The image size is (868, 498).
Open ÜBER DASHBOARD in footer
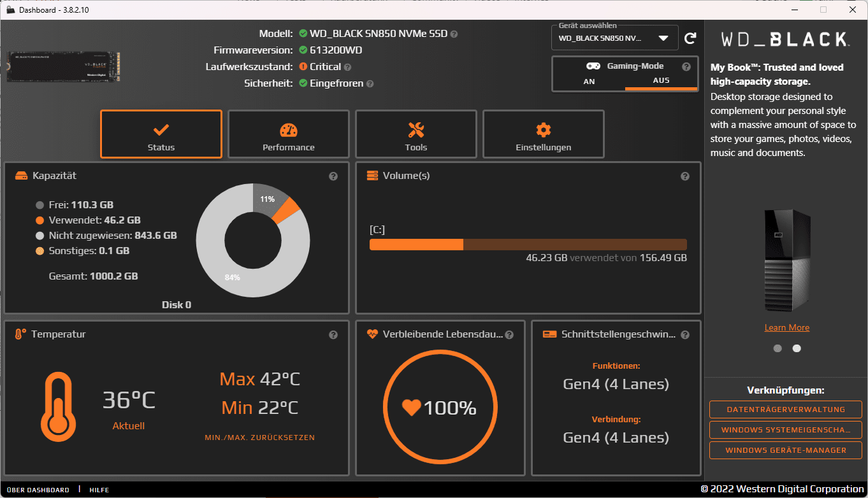38,490
